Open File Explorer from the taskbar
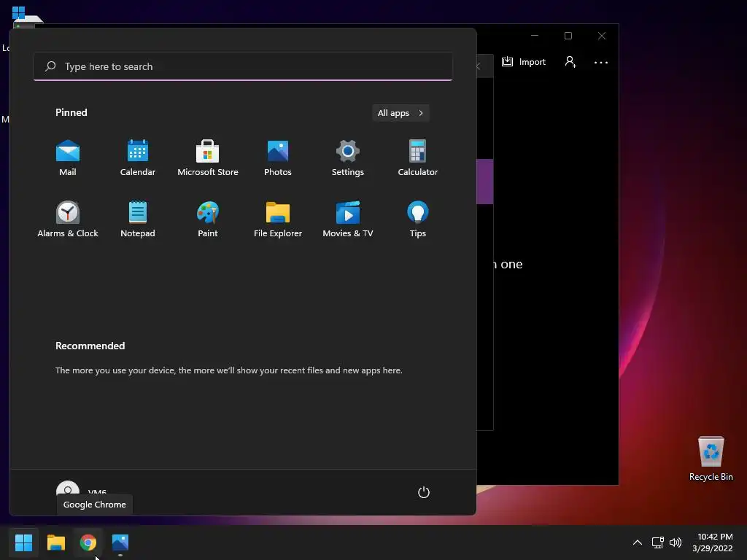 coord(55,542)
